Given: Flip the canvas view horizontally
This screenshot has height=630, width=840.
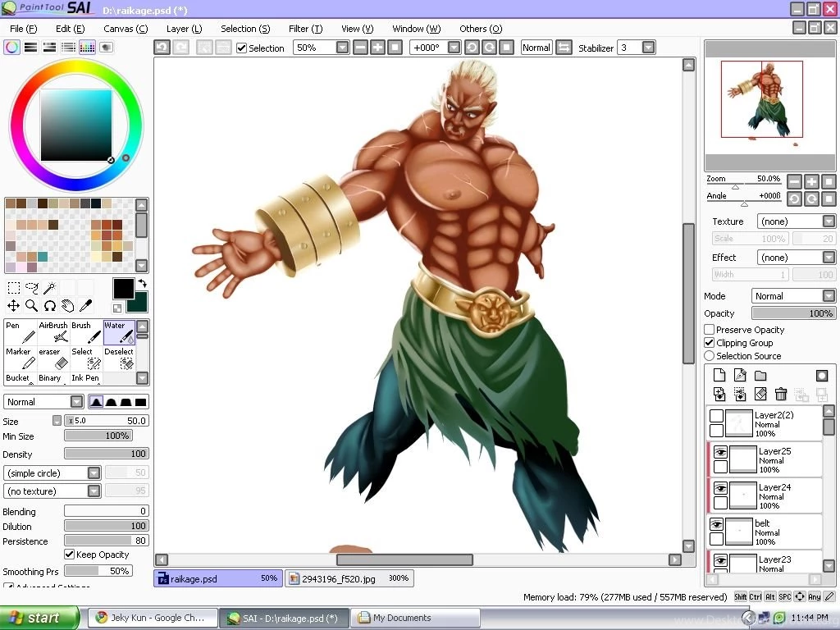Looking at the screenshot, I should [x=564, y=48].
